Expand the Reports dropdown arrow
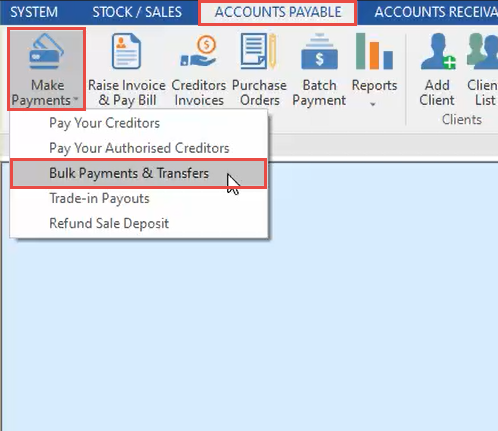 point(373,105)
